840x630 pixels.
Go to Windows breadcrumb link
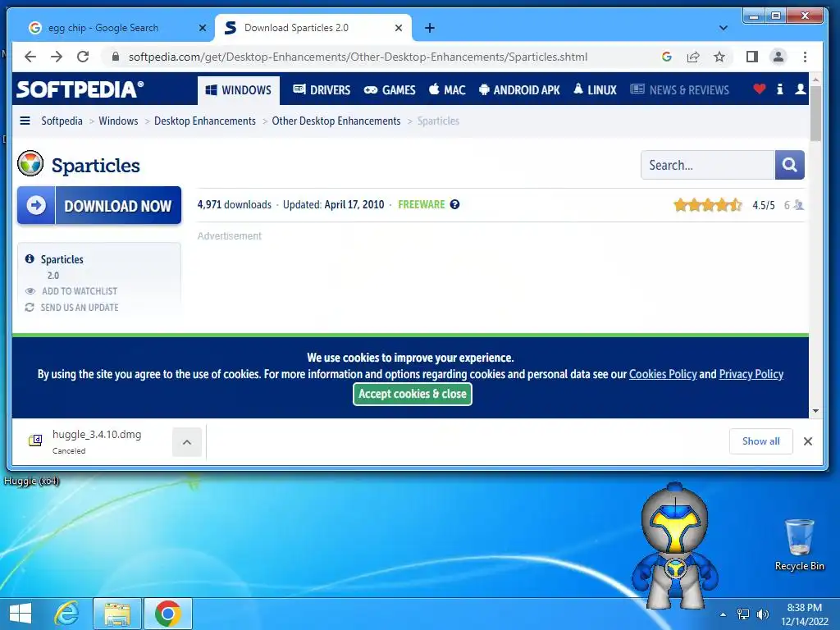coord(118,121)
